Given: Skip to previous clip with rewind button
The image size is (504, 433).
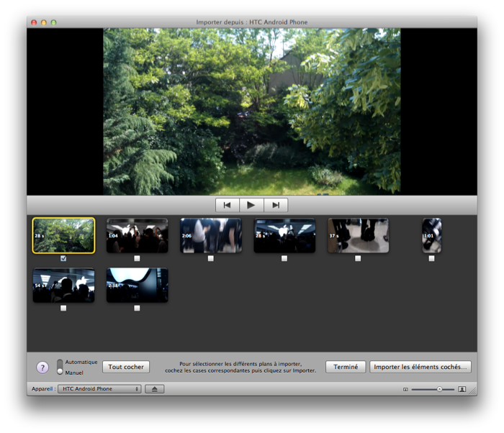Looking at the screenshot, I should coord(227,205).
